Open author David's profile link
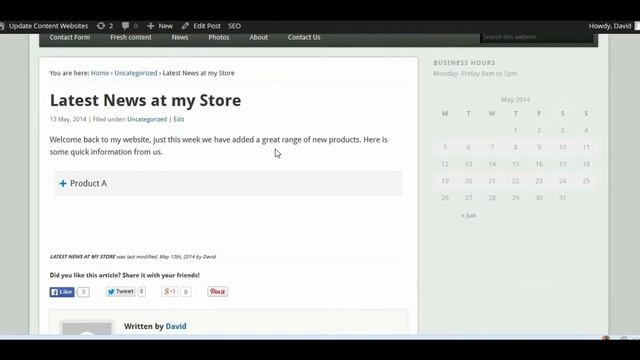The image size is (640, 360). (x=176, y=326)
